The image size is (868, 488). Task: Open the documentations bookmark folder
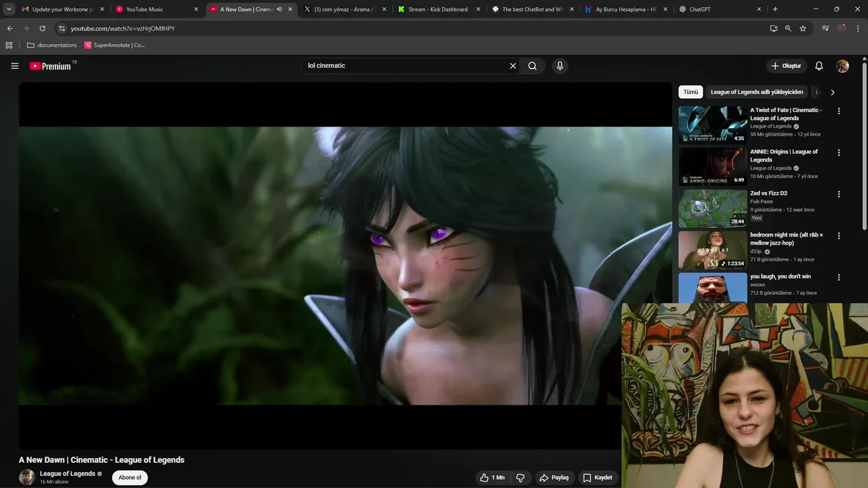tap(52, 45)
